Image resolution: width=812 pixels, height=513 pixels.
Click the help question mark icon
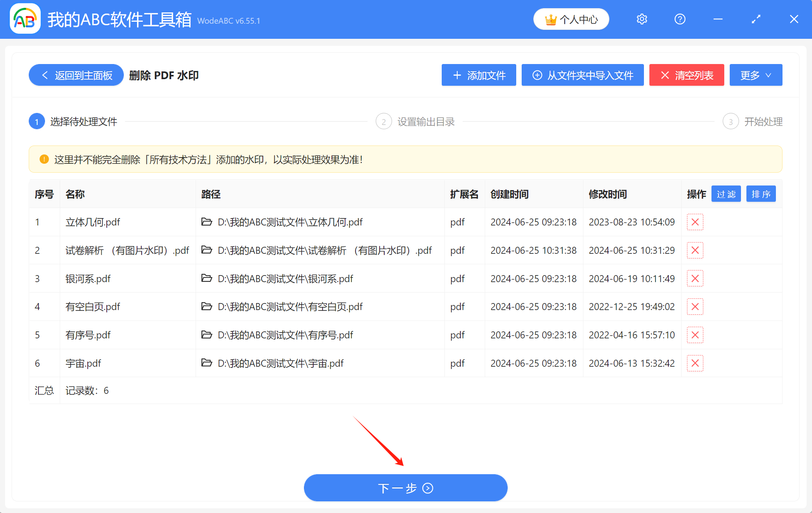tap(680, 19)
